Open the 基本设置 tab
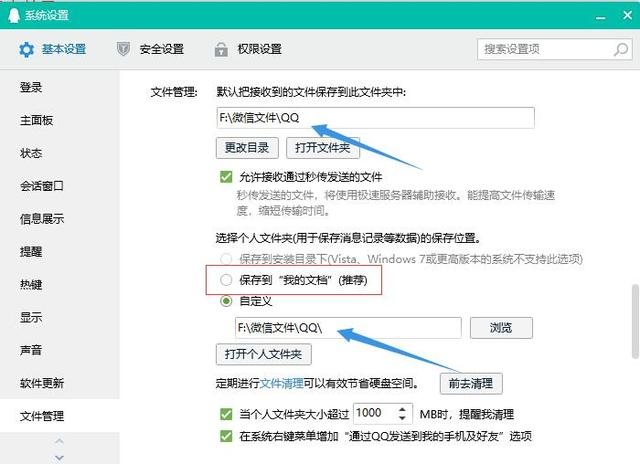 click(53, 49)
